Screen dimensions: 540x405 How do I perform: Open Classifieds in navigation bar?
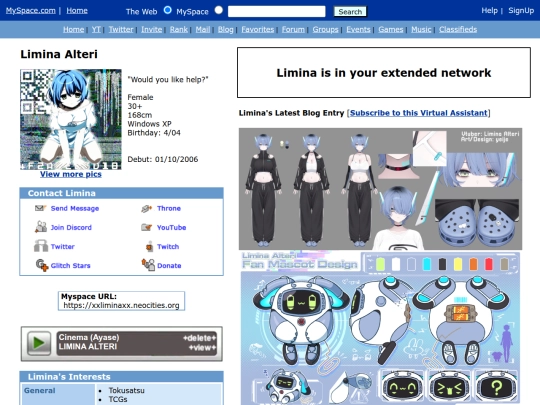pos(458,29)
